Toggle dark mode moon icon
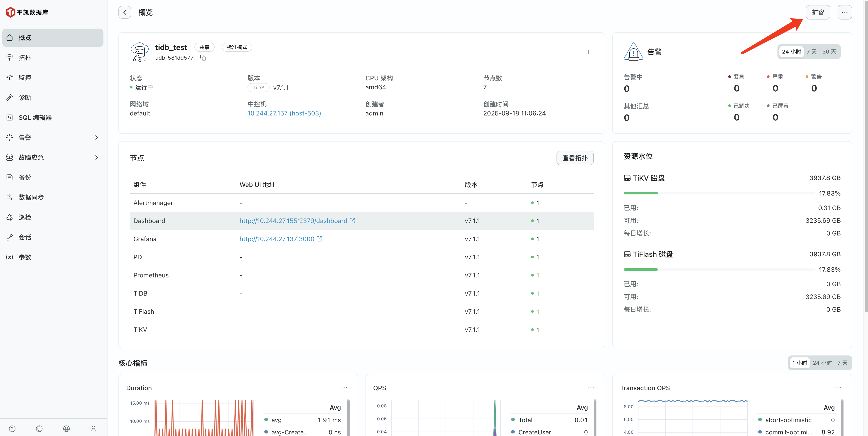This screenshot has height=436, width=868. pos(39,429)
